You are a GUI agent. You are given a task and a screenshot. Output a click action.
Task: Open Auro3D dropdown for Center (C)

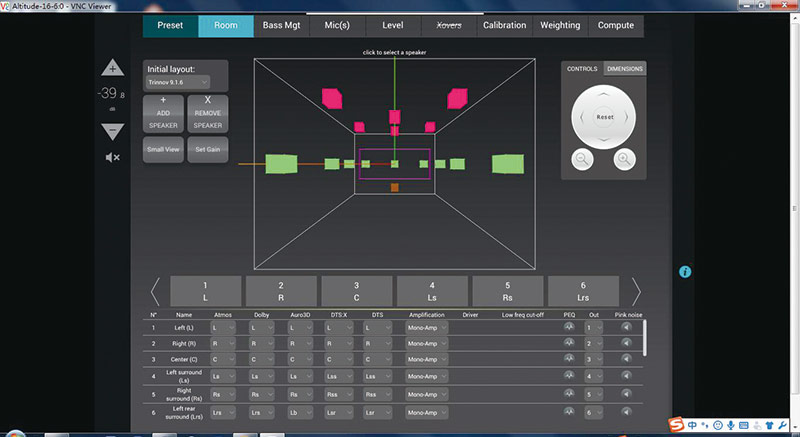tap(300, 359)
